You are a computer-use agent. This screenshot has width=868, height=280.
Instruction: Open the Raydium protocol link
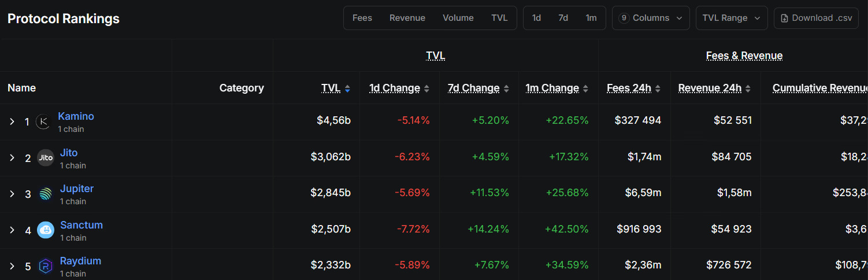pyautogui.click(x=80, y=261)
